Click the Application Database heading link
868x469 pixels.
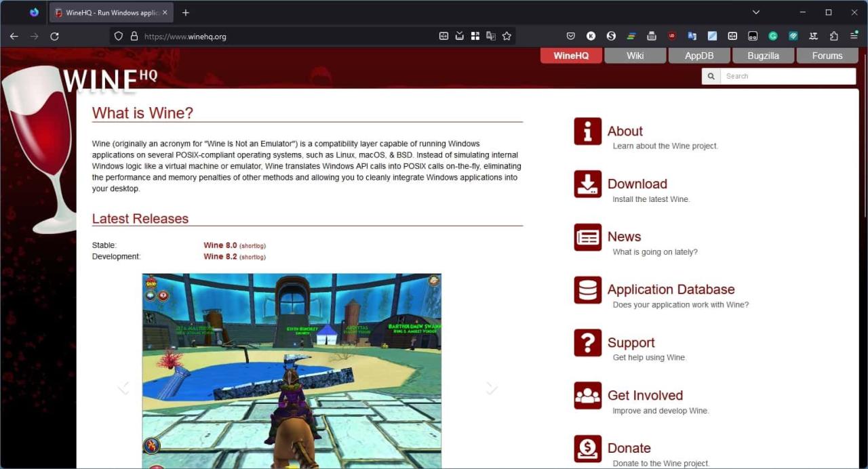coord(671,290)
